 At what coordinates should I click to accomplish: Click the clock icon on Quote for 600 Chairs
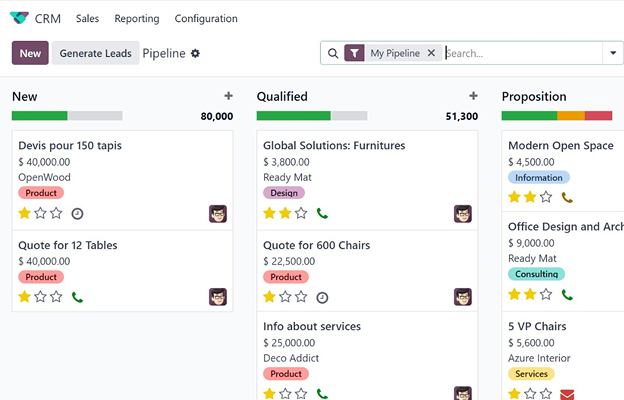pos(322,297)
